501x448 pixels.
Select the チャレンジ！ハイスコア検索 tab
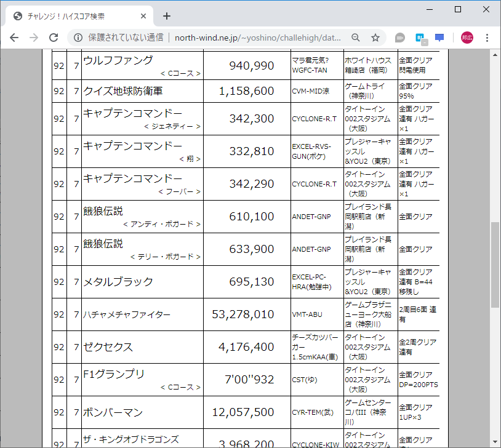click(79, 16)
